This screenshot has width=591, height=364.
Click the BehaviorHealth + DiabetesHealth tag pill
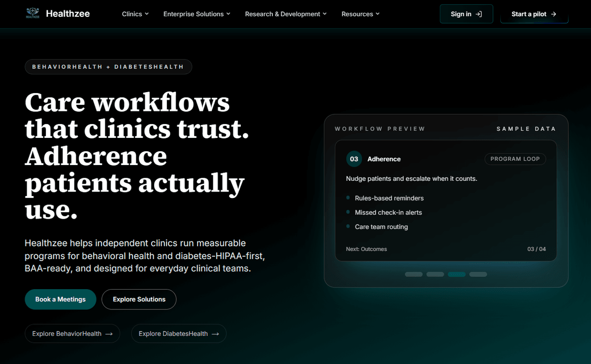(108, 66)
